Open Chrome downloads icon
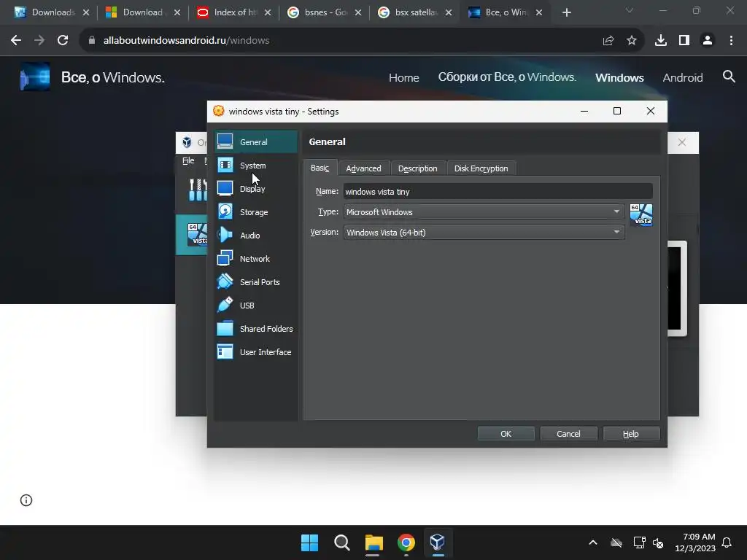 661,41
